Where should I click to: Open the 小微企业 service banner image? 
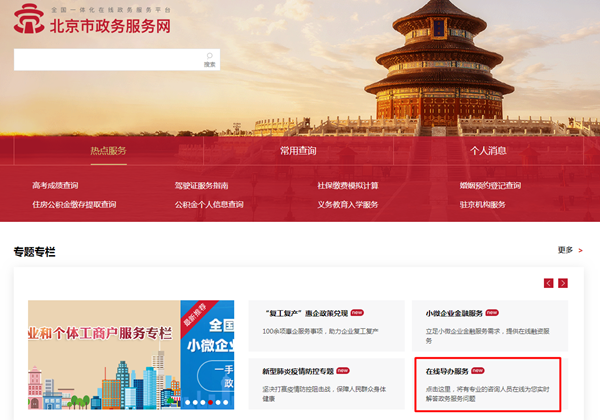130,354
